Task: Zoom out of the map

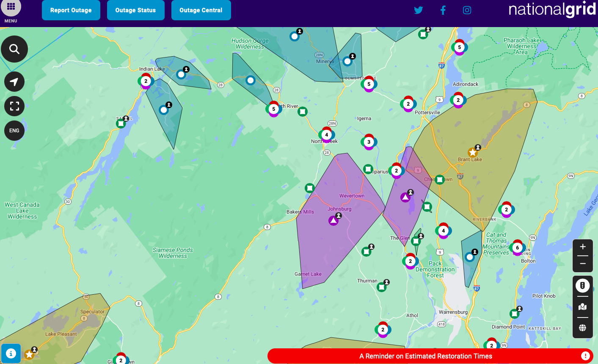Action: coord(583,264)
